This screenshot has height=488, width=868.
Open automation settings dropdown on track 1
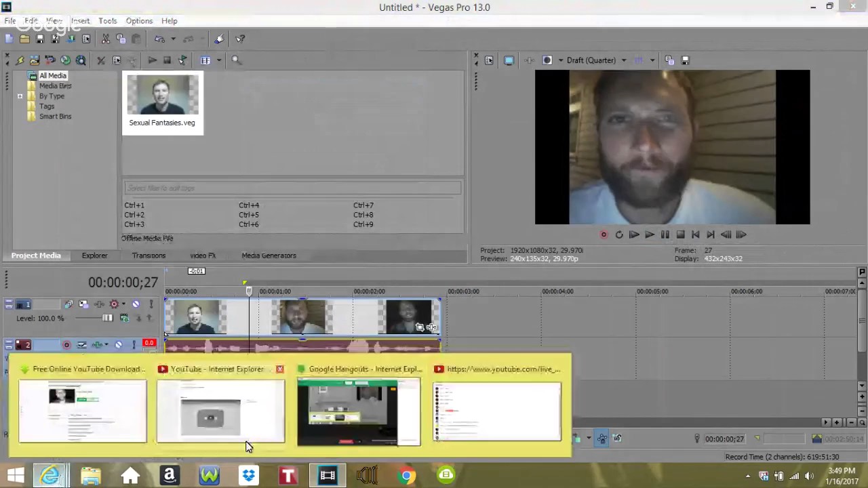[x=123, y=304]
